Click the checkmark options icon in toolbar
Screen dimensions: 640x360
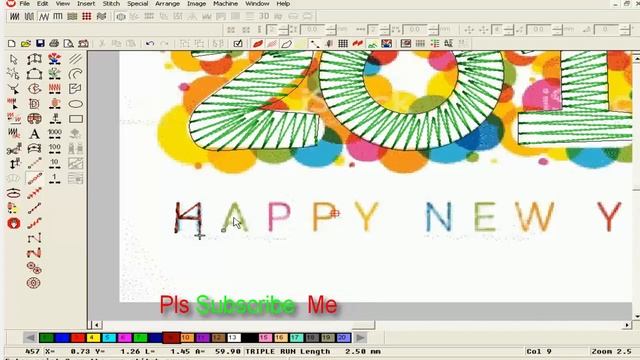pos(238,43)
